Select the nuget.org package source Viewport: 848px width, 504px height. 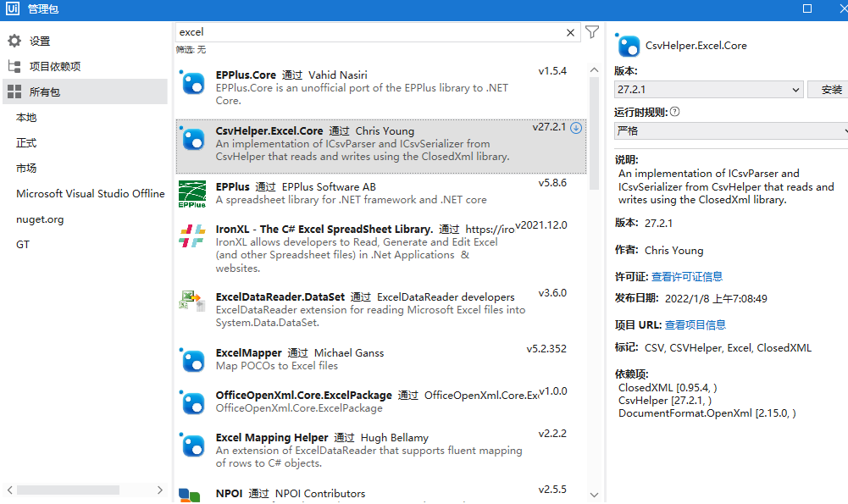point(40,219)
